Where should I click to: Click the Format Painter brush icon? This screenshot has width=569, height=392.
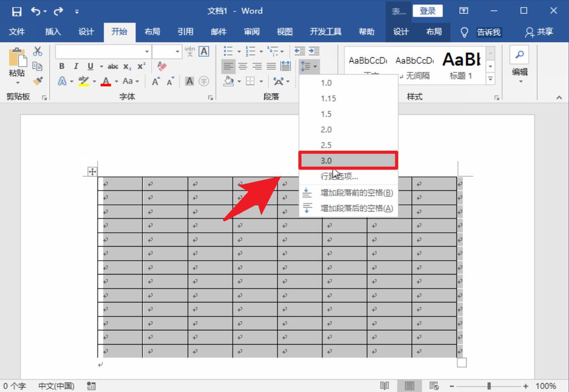38,81
